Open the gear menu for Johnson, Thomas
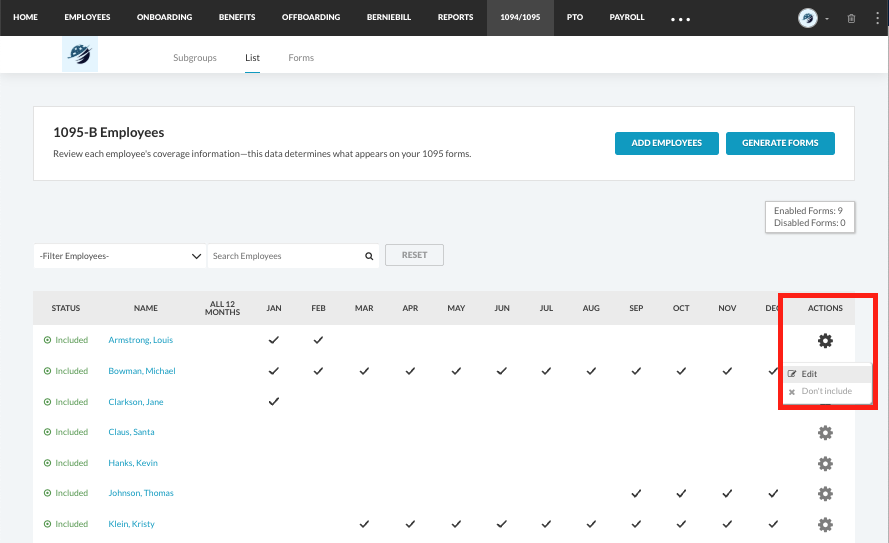The height and width of the screenshot is (543, 889). 825,494
